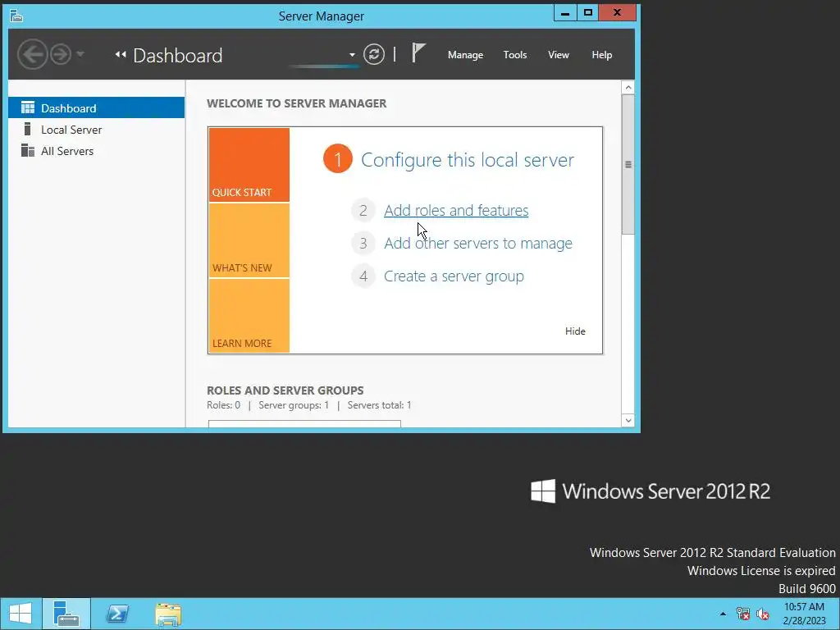Image resolution: width=840 pixels, height=630 pixels.
Task: Open the What's New tile
Action: click(249, 240)
